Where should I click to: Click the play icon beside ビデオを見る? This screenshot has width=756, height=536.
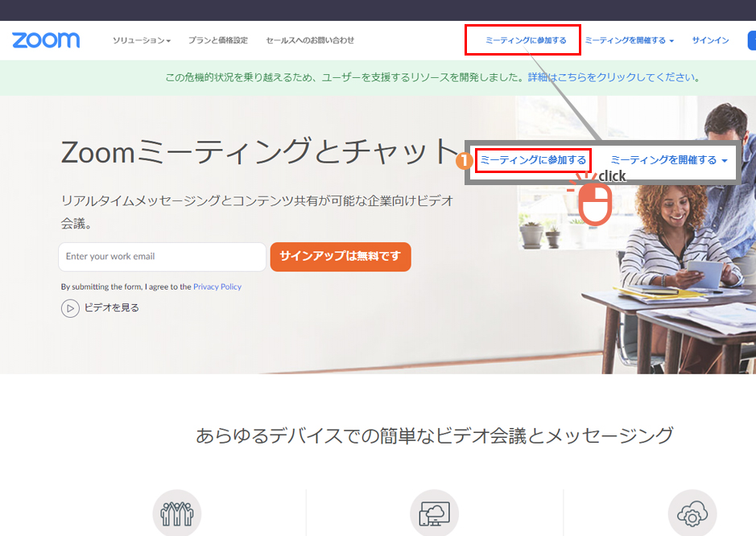click(70, 308)
